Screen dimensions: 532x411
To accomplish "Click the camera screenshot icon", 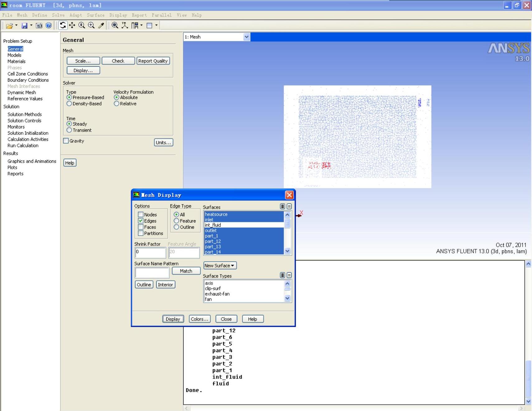I will point(39,26).
